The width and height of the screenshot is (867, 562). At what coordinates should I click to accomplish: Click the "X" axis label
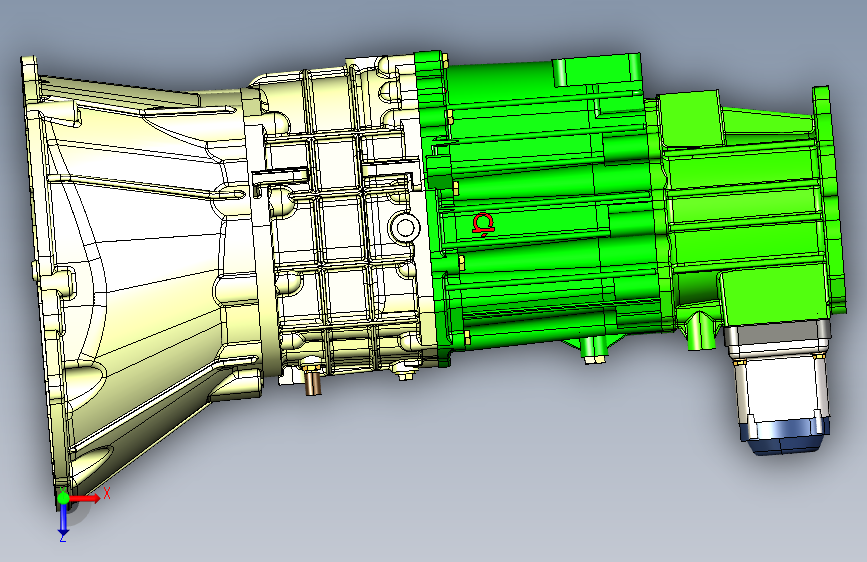[107, 493]
